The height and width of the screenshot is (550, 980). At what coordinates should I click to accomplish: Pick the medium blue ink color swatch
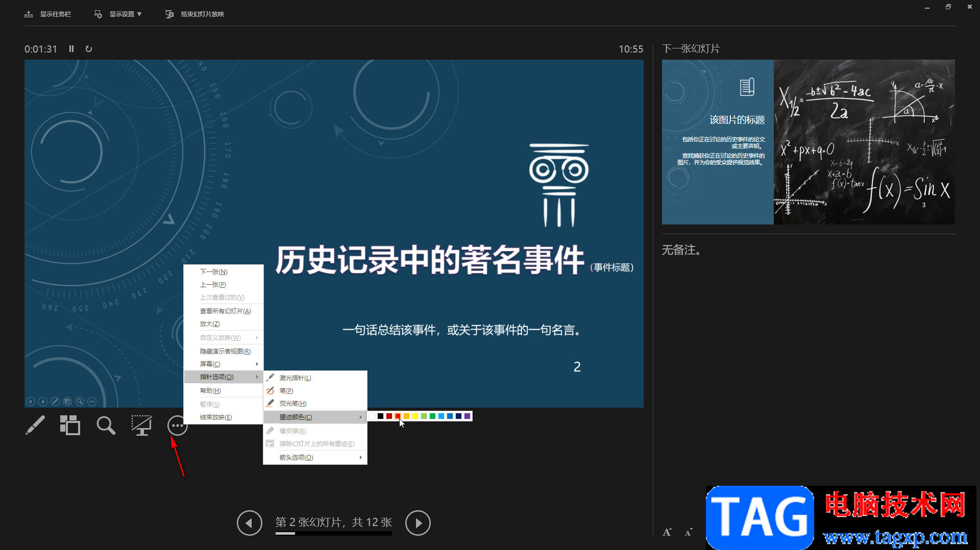point(450,416)
